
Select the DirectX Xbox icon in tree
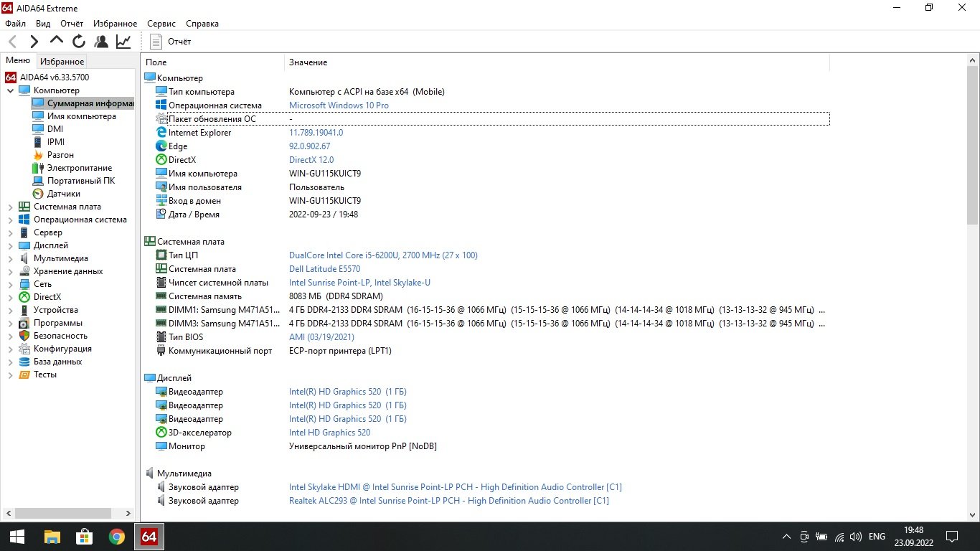(x=24, y=297)
